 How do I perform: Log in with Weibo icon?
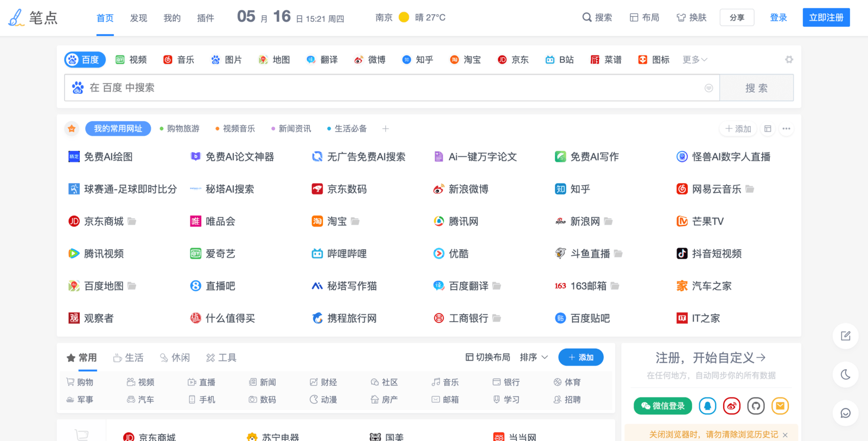(731, 406)
